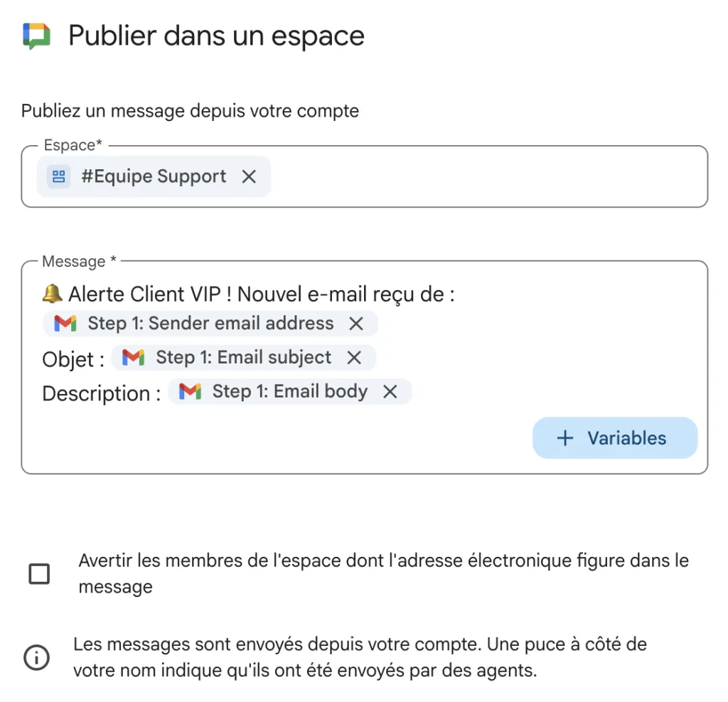Image resolution: width=728 pixels, height=702 pixels.
Task: Click the Gmail icon on Sender email address chip
Action: tap(65, 324)
